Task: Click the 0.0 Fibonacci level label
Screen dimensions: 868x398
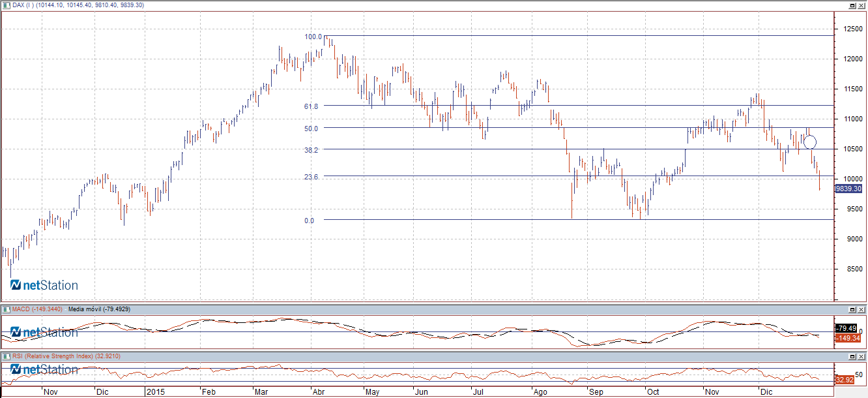Action: [x=309, y=221]
